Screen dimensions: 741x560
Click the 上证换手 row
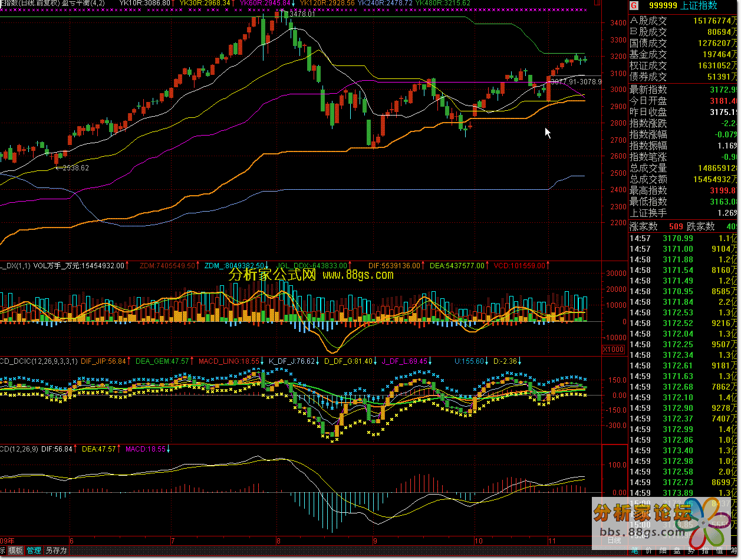pos(683,213)
